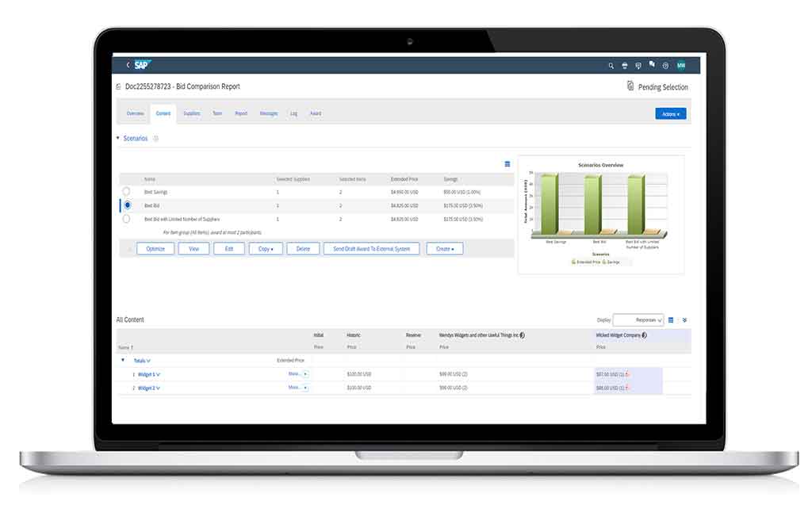Click the Pending Selection status icon
The height and width of the screenshot is (524, 812).
coord(630,86)
